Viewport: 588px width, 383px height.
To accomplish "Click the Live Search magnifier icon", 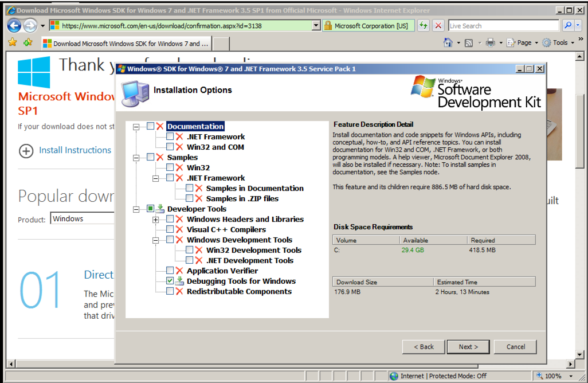I will click(568, 25).
